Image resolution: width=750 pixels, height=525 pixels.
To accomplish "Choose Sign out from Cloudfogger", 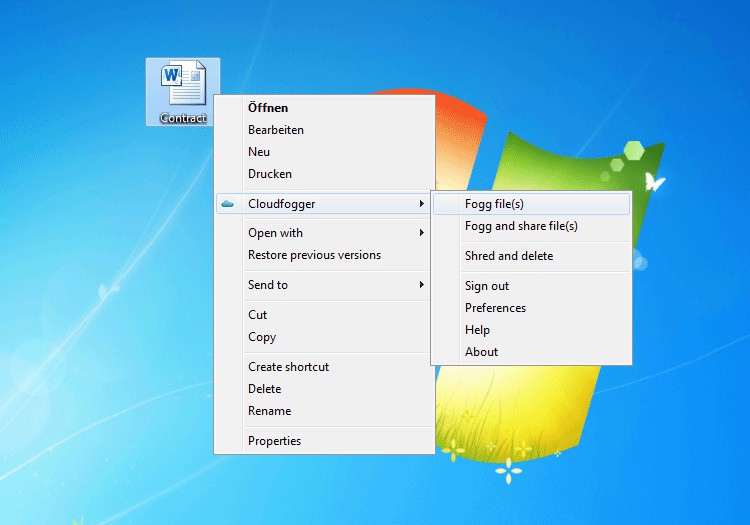I will 531,286.
